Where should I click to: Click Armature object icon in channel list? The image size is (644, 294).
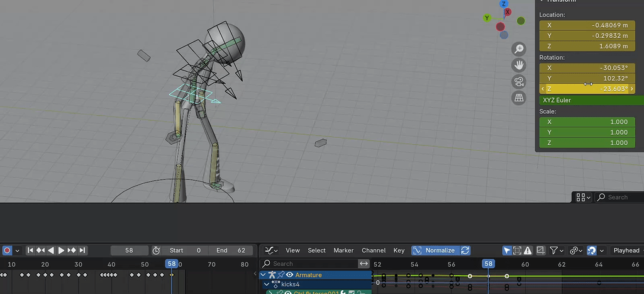(272, 274)
